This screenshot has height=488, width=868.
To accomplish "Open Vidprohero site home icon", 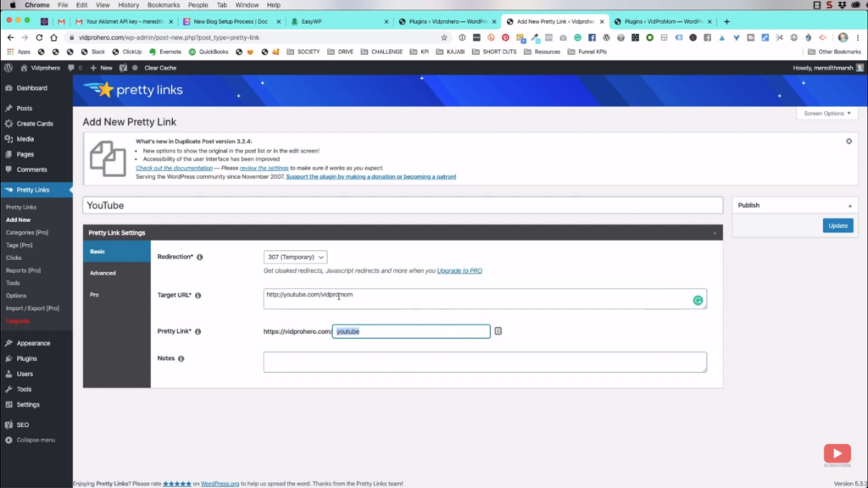I will click(x=24, y=68).
